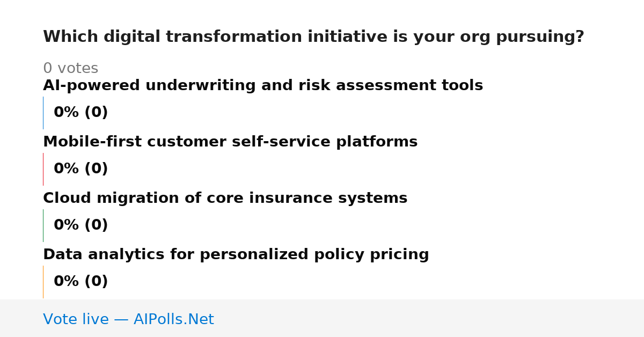The height and width of the screenshot is (337, 644).
Task: Click 0% (0) under Mobile-first platforms
Action: click(x=80, y=169)
